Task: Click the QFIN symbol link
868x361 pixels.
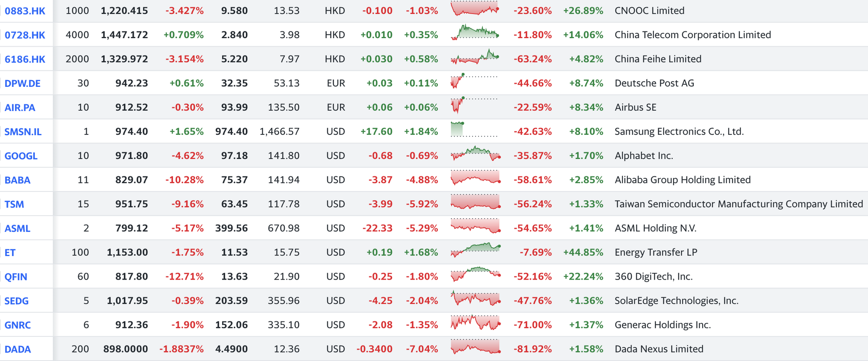Action: [16, 277]
